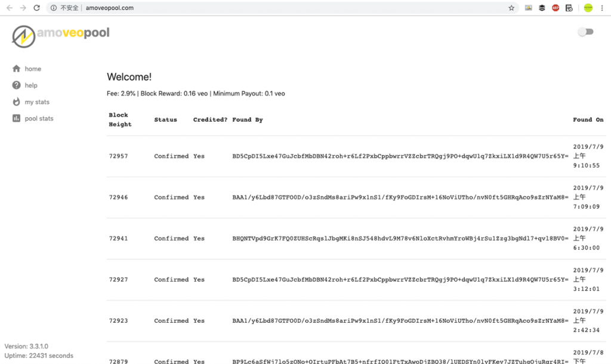Click the my stats flame icon
The width and height of the screenshot is (611, 364).
17,102
